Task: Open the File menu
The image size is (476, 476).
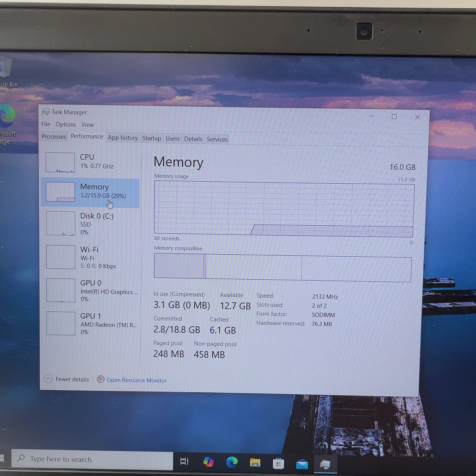Action: coord(46,124)
